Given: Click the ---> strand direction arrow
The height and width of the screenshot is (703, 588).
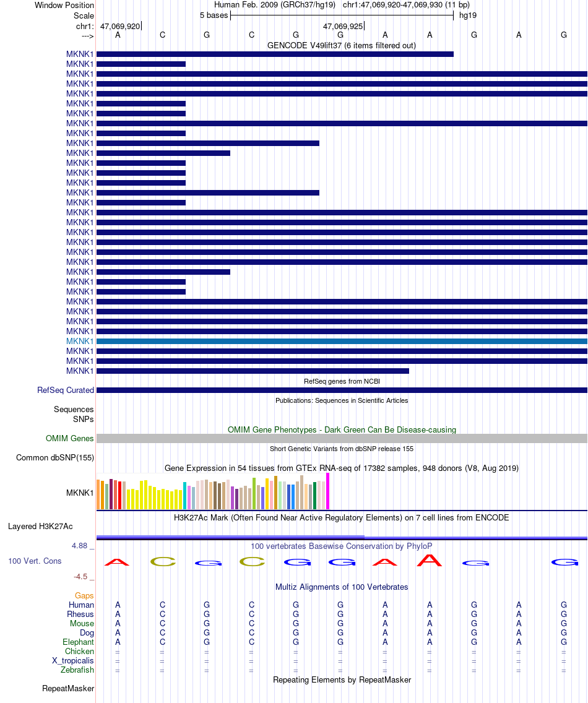Looking at the screenshot, I should [88, 37].
